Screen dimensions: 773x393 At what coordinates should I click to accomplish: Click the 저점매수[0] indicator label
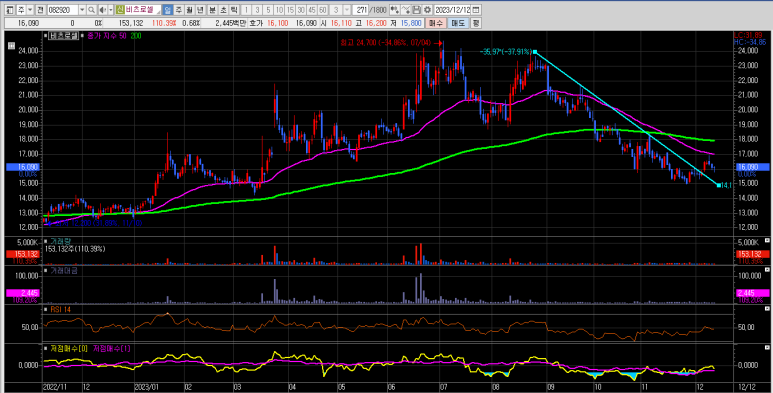click(69, 349)
